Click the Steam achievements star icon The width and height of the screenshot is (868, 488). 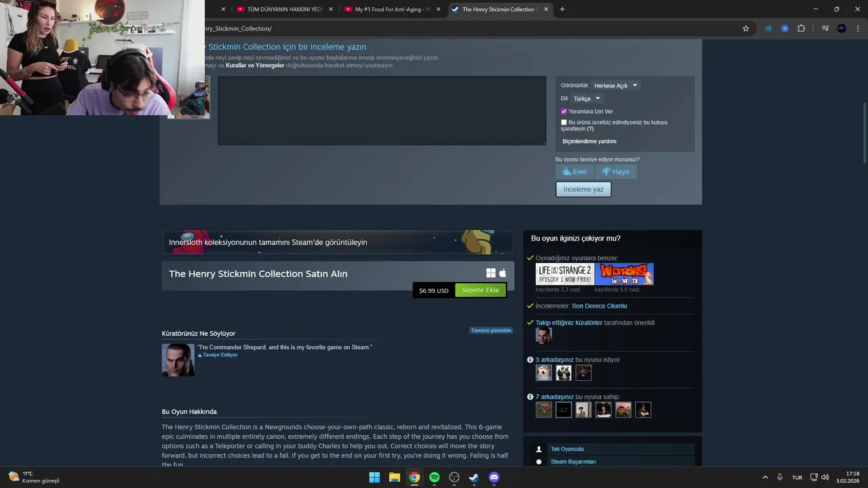pos(539,462)
